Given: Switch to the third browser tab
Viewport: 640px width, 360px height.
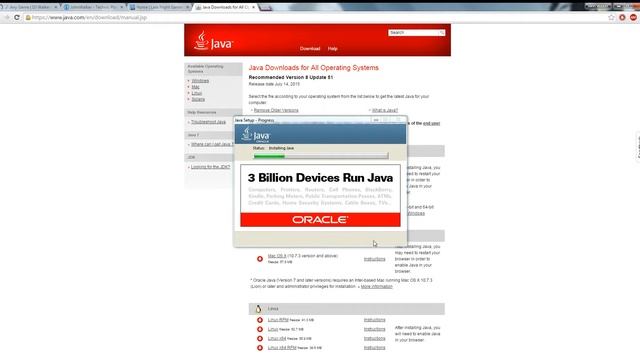Looking at the screenshot, I should [159, 7].
